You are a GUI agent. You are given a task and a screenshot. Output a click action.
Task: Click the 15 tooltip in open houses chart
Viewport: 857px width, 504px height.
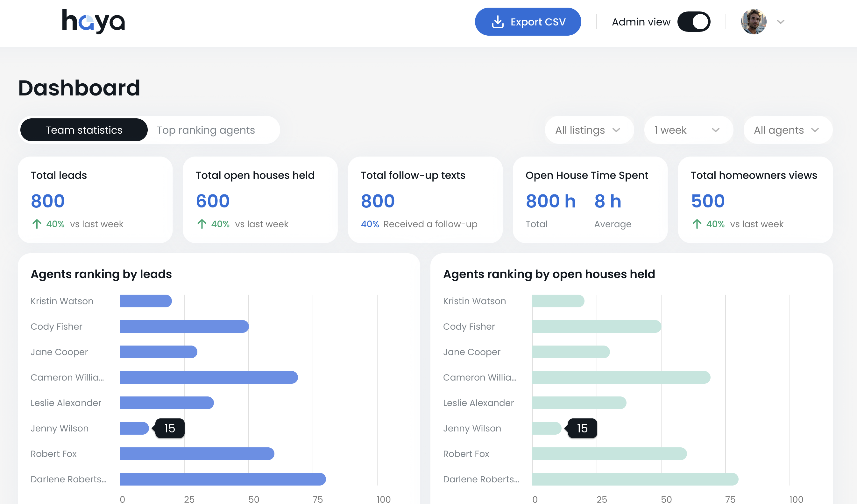[x=582, y=428]
